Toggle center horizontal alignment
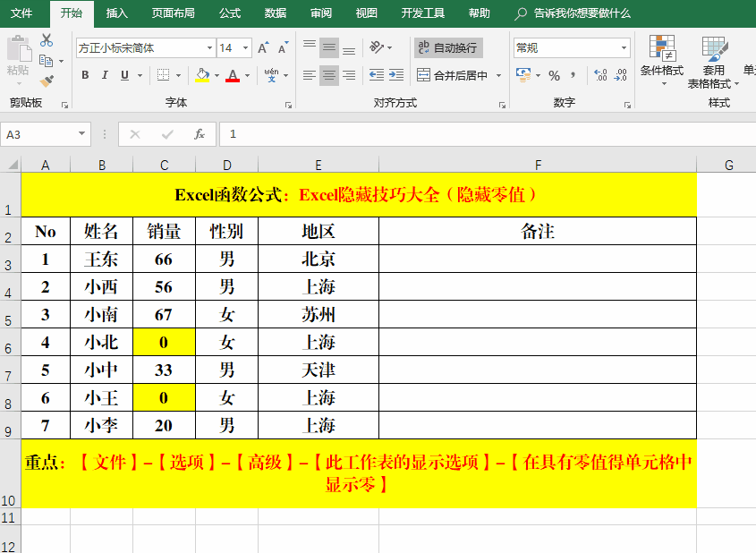 coord(329,75)
